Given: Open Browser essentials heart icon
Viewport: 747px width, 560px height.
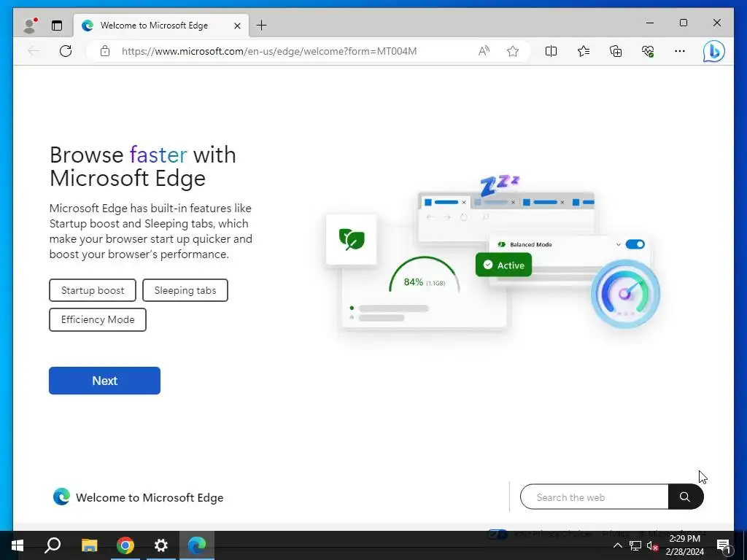Looking at the screenshot, I should click(x=648, y=51).
